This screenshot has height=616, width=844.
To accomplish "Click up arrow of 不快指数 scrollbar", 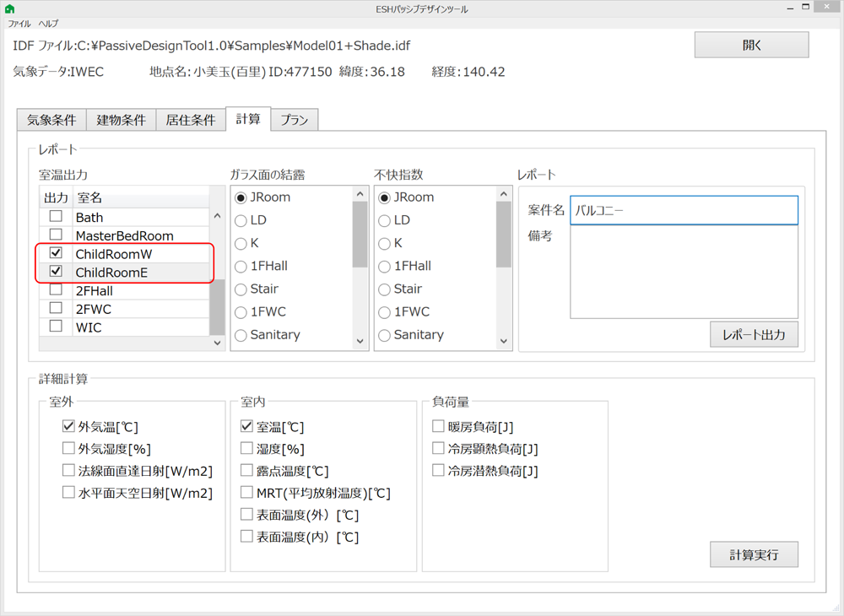I will coord(504,194).
